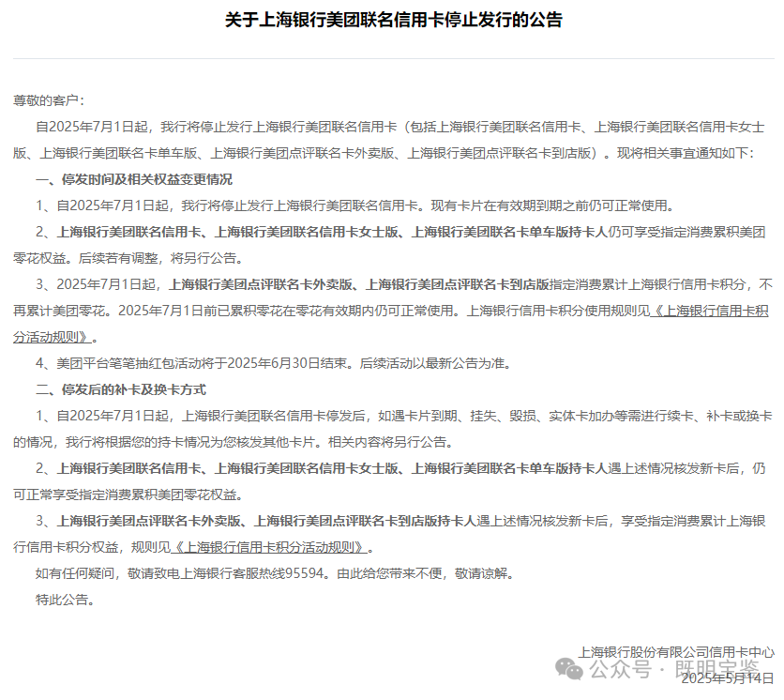The image size is (784, 700).
Task: Click the sentence 由此给您带来不便，敬请谅解。
Action: coord(426,573)
